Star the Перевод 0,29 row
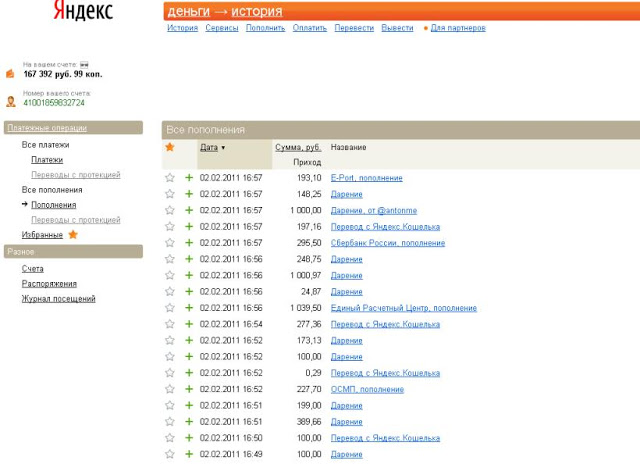This screenshot has height=464, width=640. [x=170, y=373]
